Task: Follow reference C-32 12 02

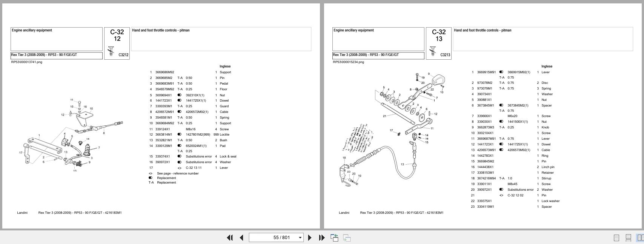Action: (515, 195)
